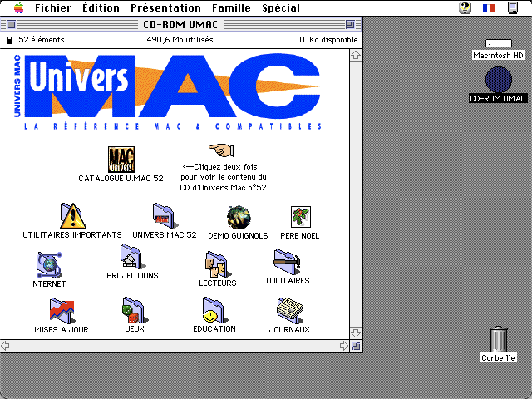Open the Apple menu logo

[19, 7]
